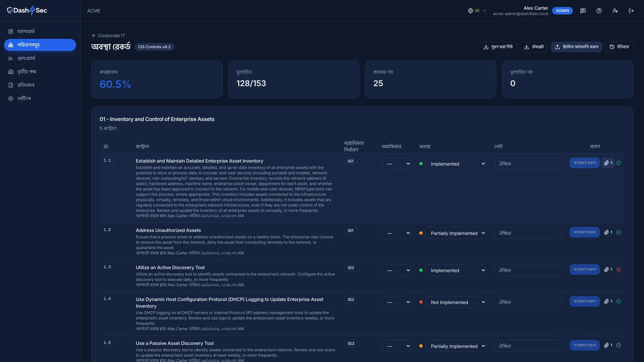The height and width of the screenshot is (362, 644).
Task: Click the ADMIN role badge
Action: [562, 11]
